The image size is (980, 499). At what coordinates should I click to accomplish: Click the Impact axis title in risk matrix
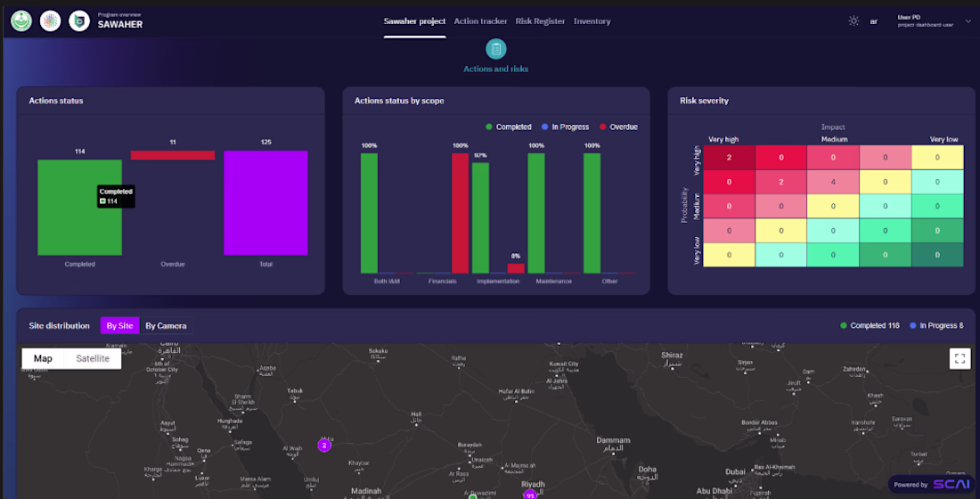pos(833,127)
